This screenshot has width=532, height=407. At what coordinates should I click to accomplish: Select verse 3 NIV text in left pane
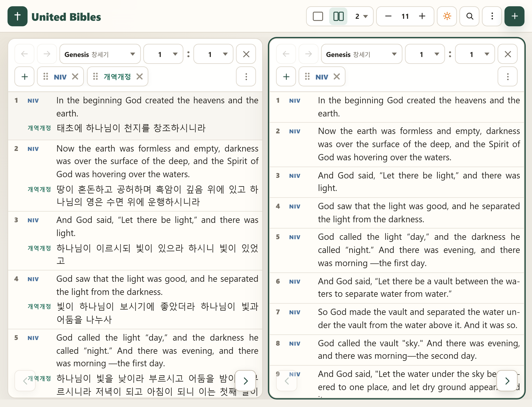click(x=157, y=226)
